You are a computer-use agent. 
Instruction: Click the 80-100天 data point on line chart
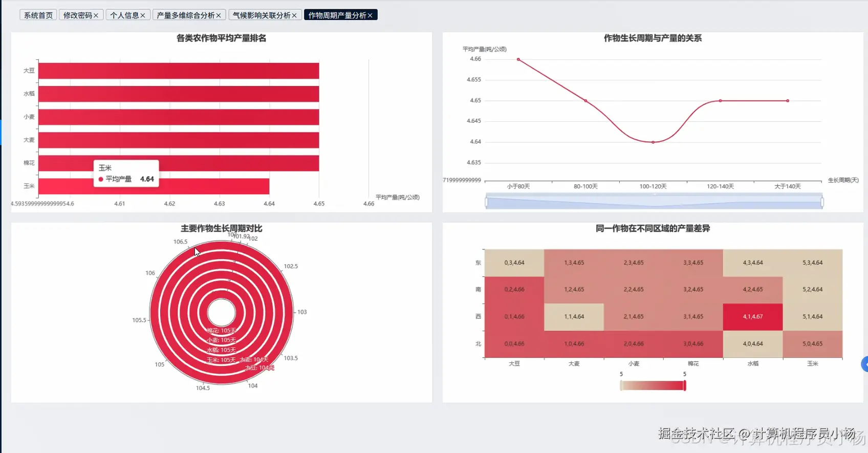pos(586,101)
